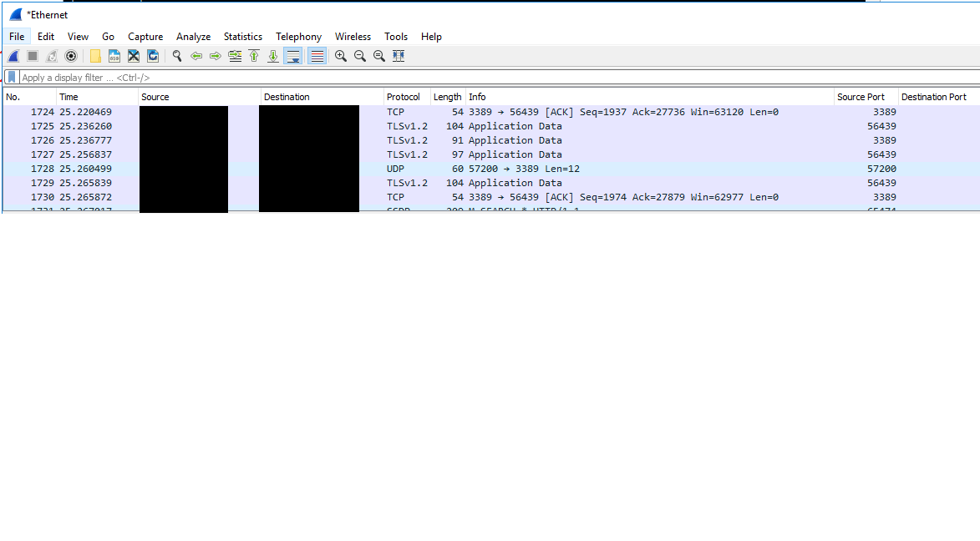
Task: Open the Analyze menu
Action: (193, 37)
